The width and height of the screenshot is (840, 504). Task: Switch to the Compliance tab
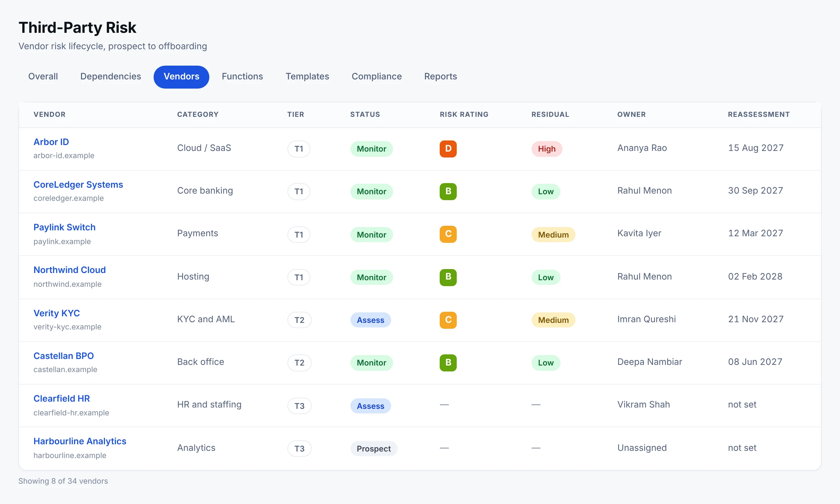[376, 76]
